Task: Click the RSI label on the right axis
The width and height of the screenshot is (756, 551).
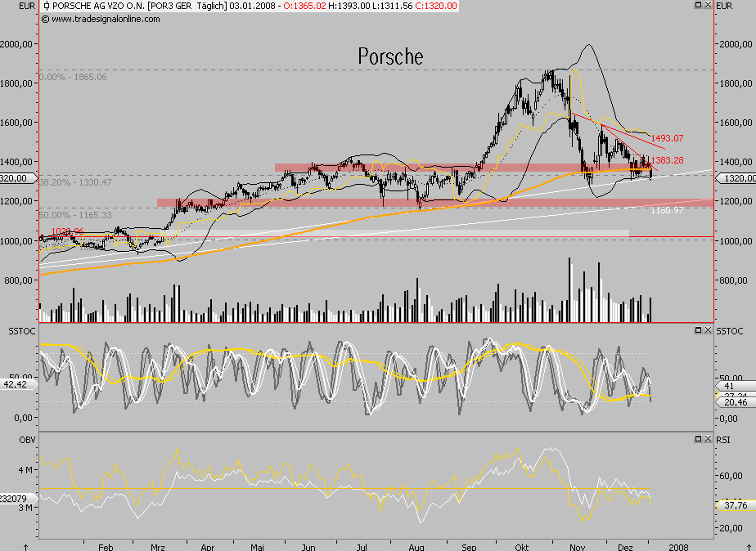Action: tap(723, 440)
